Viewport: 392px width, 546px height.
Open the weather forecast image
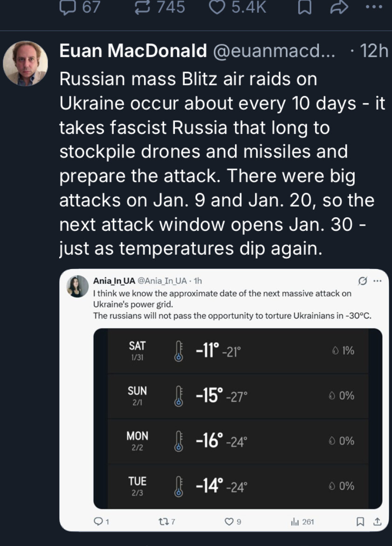238,418
